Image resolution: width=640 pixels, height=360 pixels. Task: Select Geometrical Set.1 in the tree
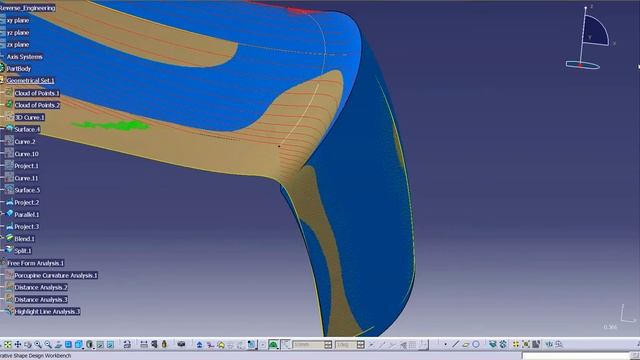pyautogui.click(x=31, y=80)
